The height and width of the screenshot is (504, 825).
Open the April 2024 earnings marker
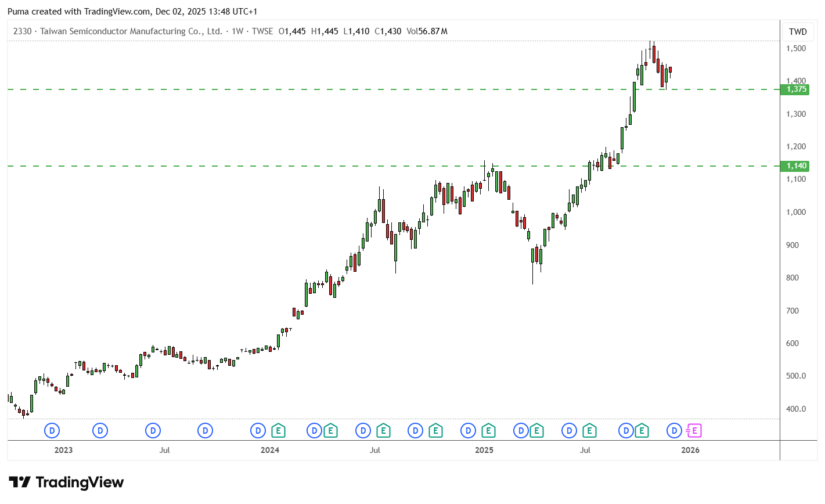[330, 431]
